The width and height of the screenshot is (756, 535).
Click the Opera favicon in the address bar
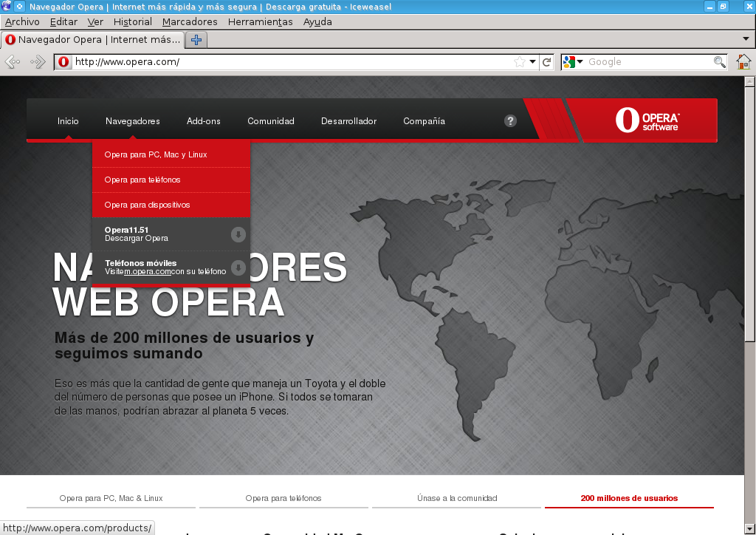coord(63,62)
